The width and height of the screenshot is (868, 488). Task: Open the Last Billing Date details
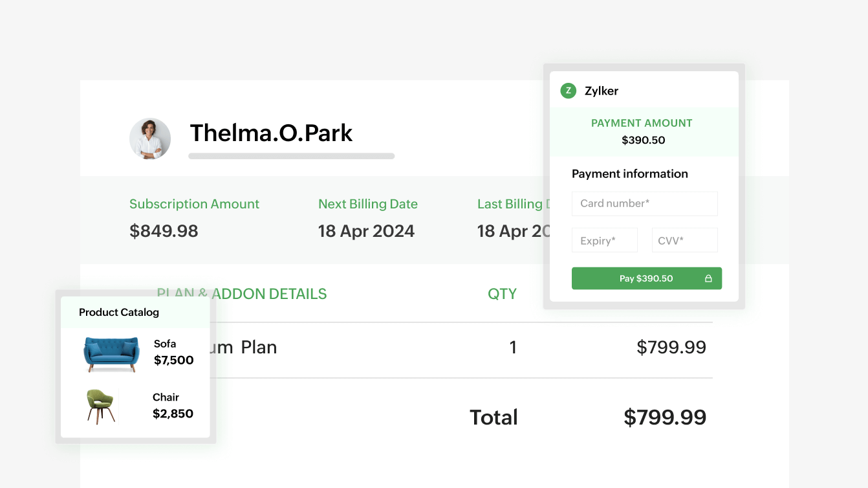pyautogui.click(x=511, y=204)
